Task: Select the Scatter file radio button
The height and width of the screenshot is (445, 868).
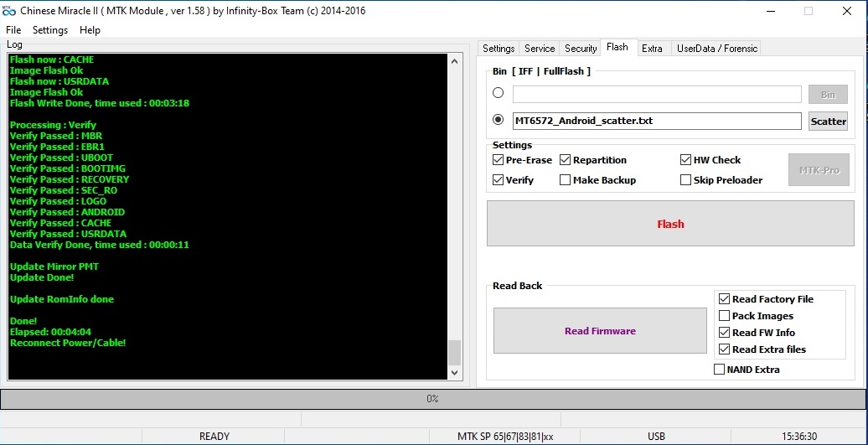Action: 499,120
